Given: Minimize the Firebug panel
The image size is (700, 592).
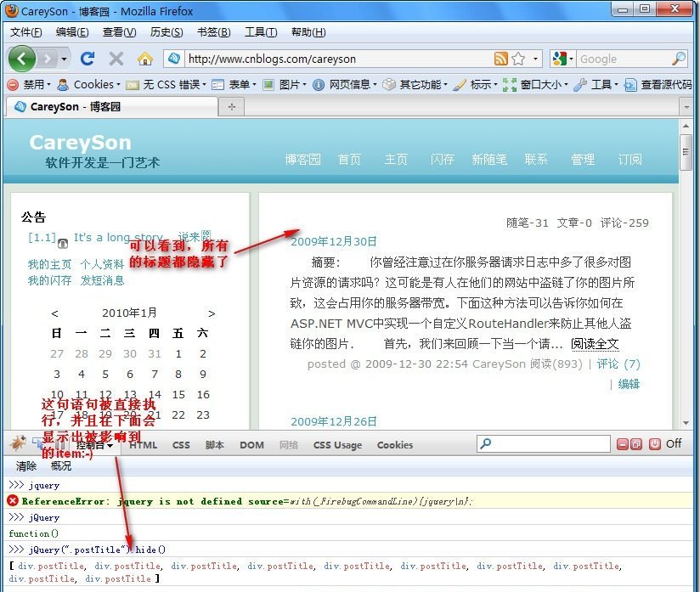Looking at the screenshot, I should (x=623, y=444).
